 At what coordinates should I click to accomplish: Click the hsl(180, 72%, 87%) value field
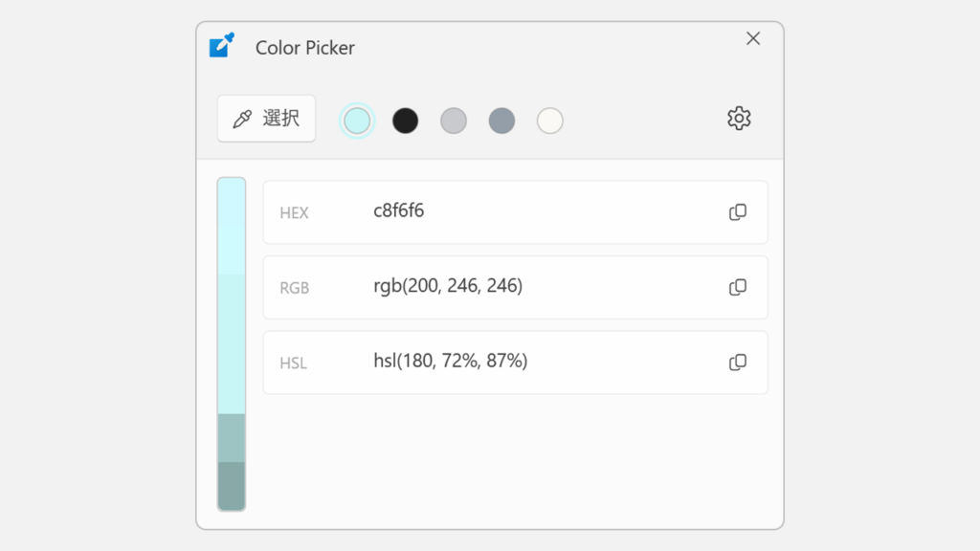[x=450, y=363]
